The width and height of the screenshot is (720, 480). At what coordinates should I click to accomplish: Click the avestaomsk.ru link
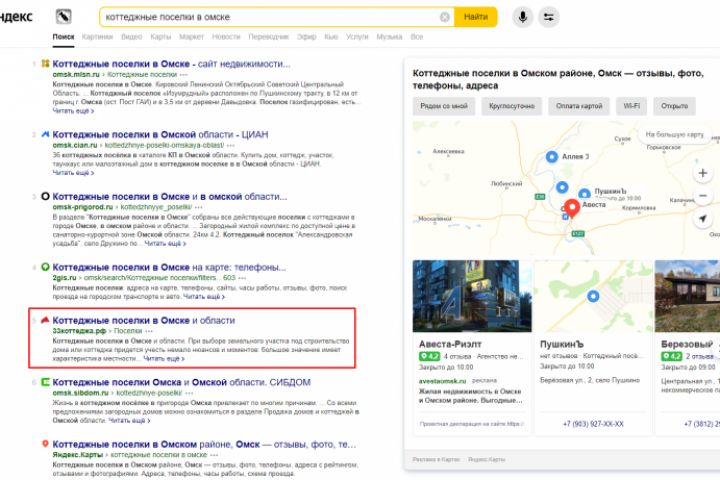pyautogui.click(x=442, y=381)
